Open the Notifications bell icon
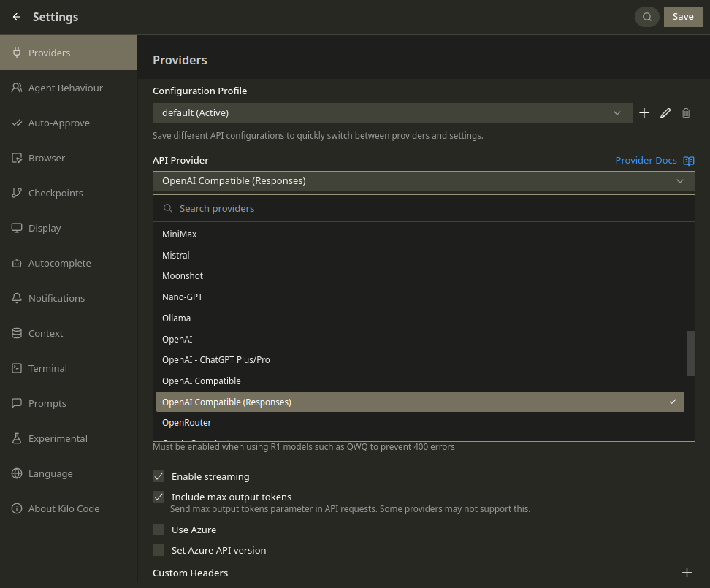 click(17, 298)
